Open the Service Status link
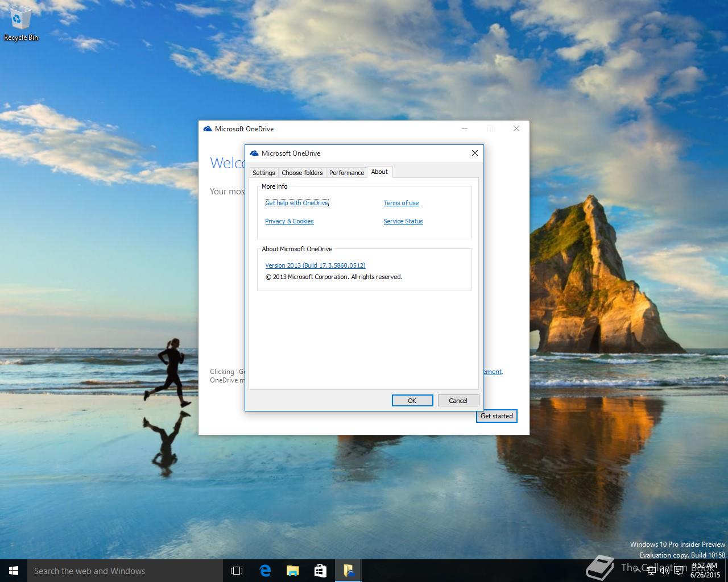The height and width of the screenshot is (582, 728). click(x=403, y=221)
